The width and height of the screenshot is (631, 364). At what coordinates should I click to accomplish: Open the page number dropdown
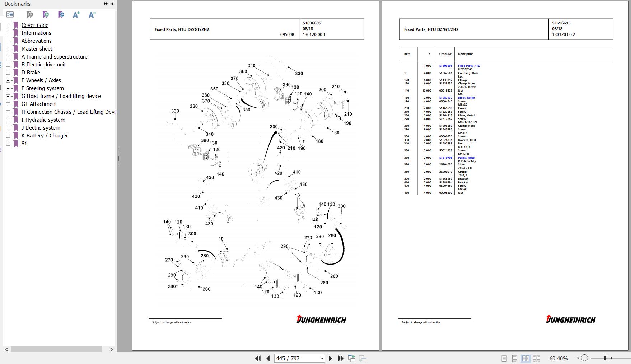(322, 358)
